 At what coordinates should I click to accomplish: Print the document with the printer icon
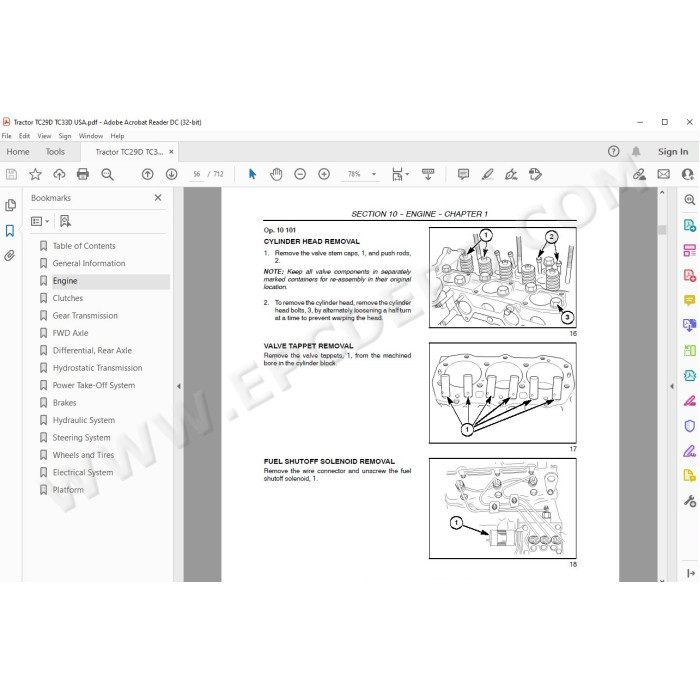[x=83, y=174]
